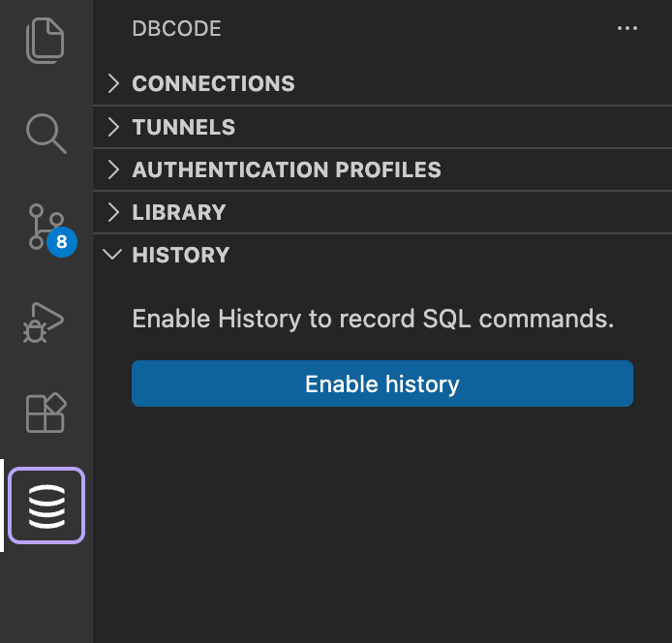Click the 'Enable History to record SQL commands.' text
This screenshot has height=643, width=672.
click(x=374, y=319)
